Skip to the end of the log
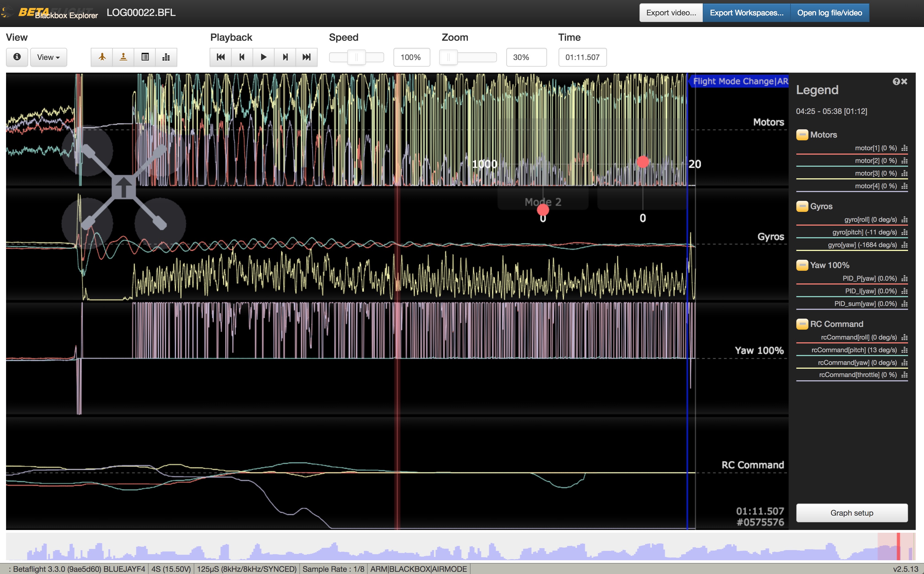Screen dimensions: 924x574 coord(307,57)
